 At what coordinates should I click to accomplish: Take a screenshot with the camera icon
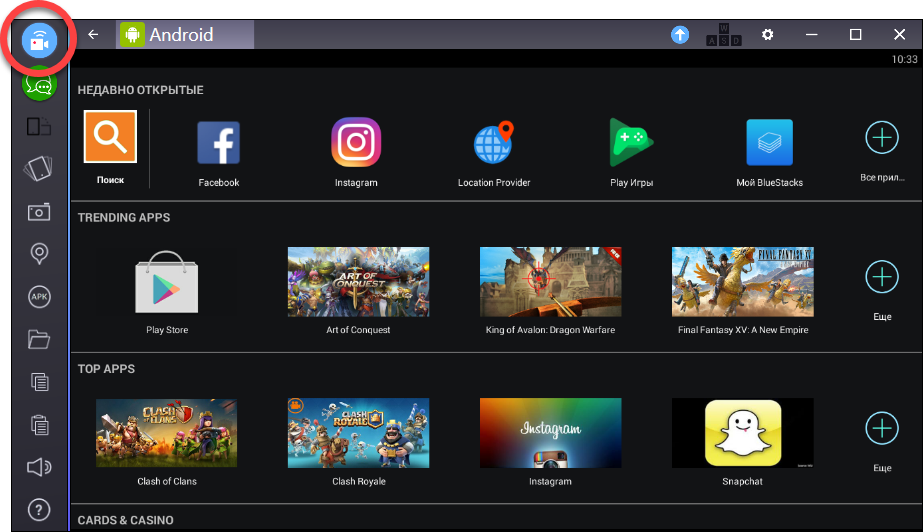(39, 212)
